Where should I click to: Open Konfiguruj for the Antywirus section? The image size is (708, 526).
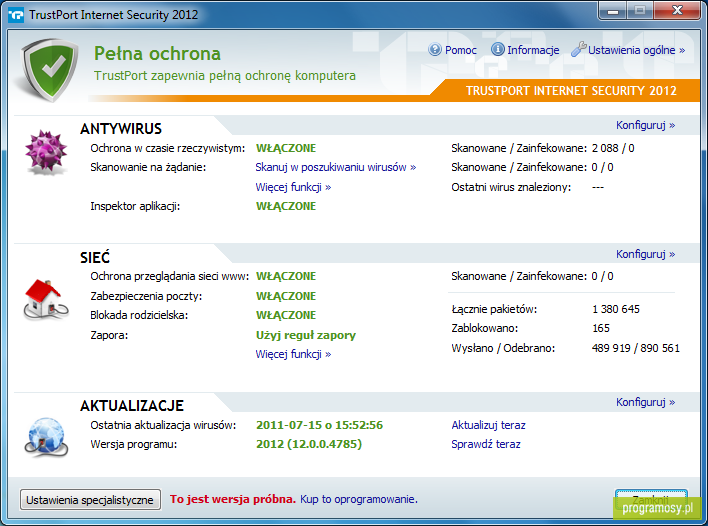tap(645, 125)
